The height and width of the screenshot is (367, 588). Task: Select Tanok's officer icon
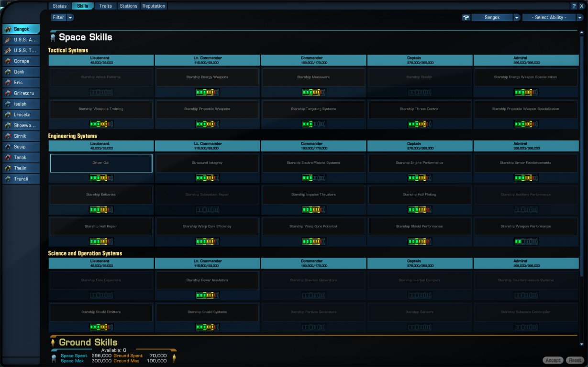click(x=8, y=157)
